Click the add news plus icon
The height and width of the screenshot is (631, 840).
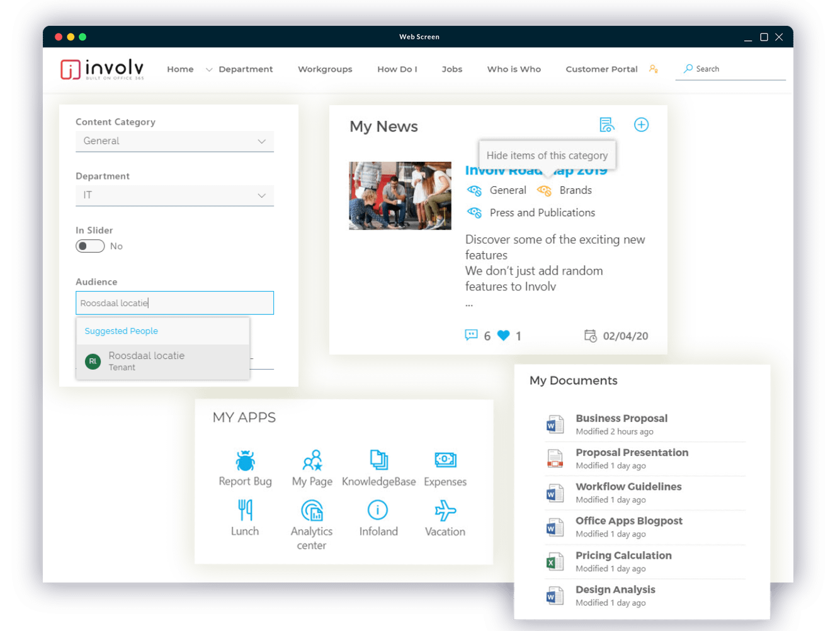tap(641, 125)
